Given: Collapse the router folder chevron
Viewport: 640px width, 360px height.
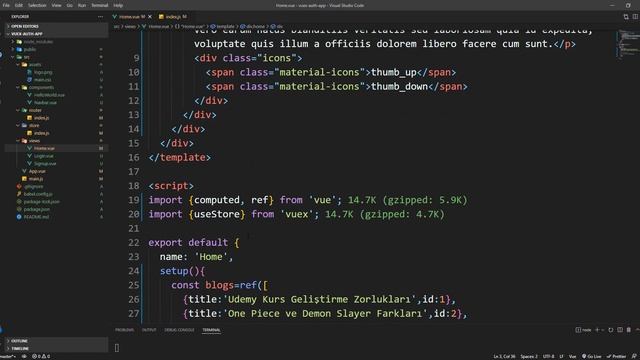Looking at the screenshot, I should (x=18, y=110).
